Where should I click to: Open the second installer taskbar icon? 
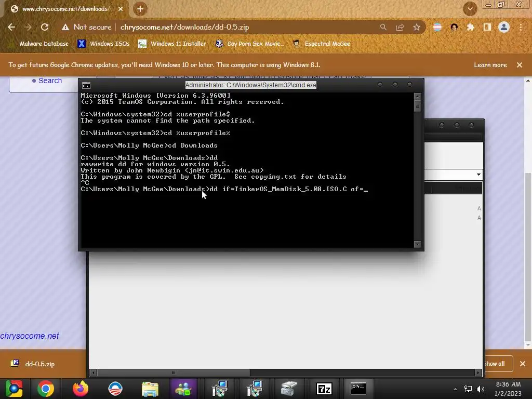pos(255,389)
